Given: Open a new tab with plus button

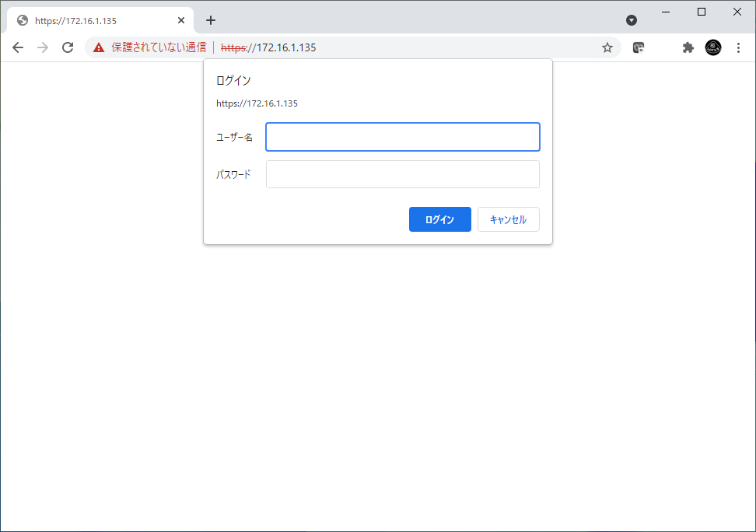Looking at the screenshot, I should [x=211, y=20].
